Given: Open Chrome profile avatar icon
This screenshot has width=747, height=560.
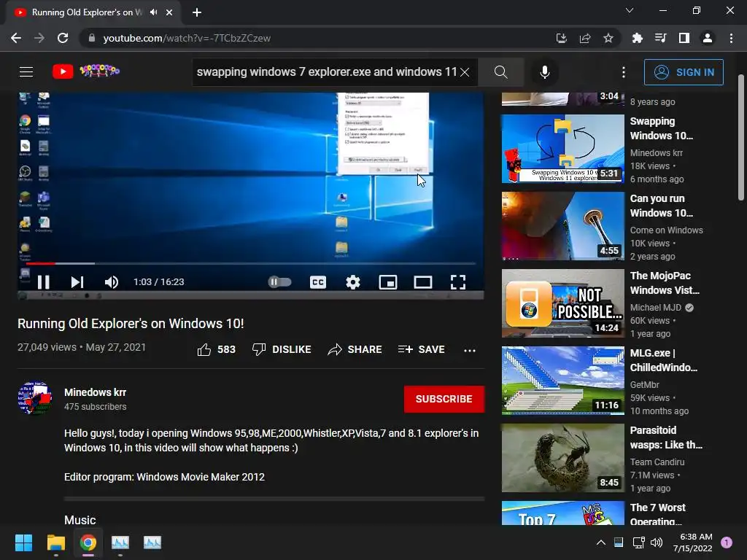Looking at the screenshot, I should (x=708, y=38).
